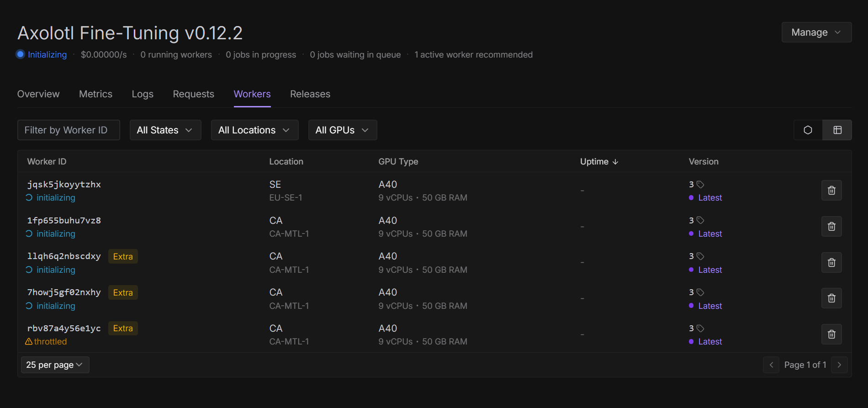Open the All GPUs filter

(x=342, y=130)
